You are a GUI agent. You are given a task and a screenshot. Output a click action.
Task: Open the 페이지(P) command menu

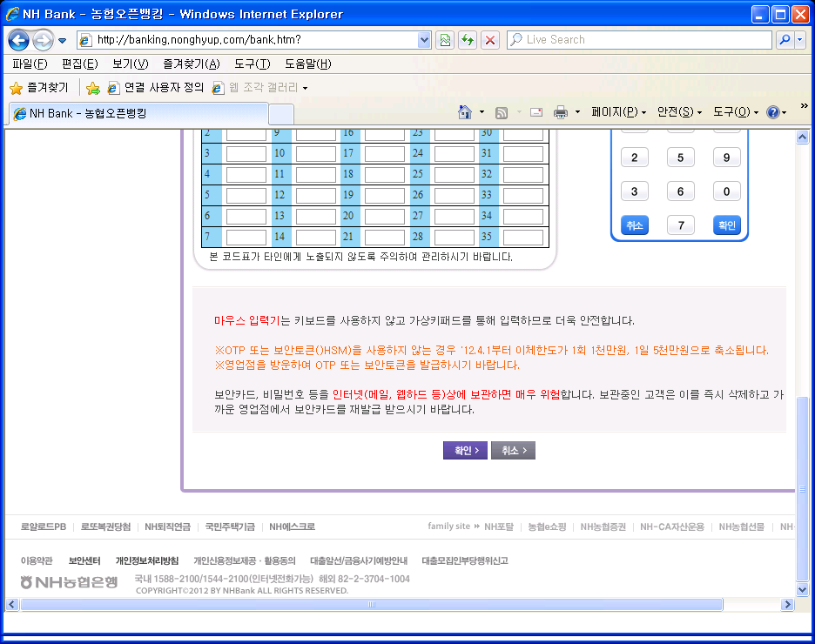pyautogui.click(x=618, y=112)
